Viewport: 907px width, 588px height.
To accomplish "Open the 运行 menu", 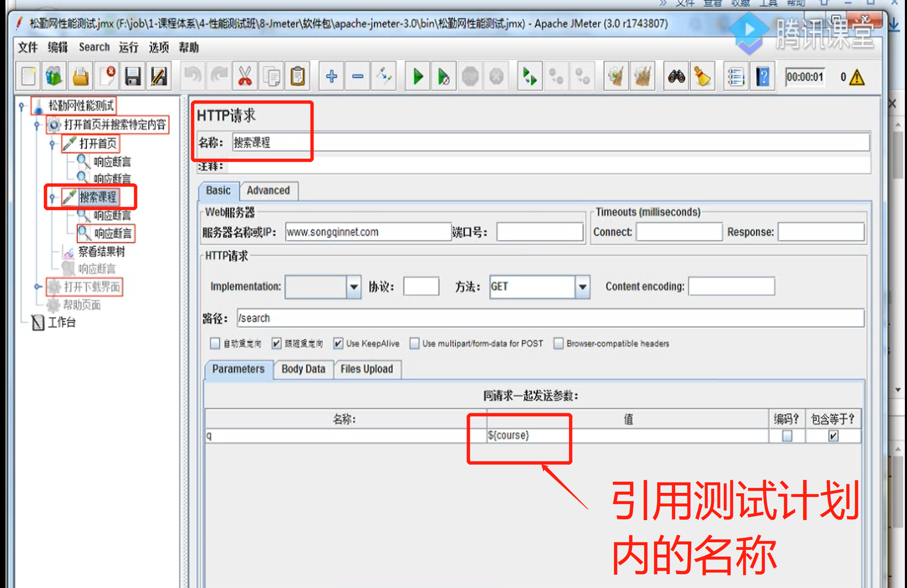I will coord(128,47).
